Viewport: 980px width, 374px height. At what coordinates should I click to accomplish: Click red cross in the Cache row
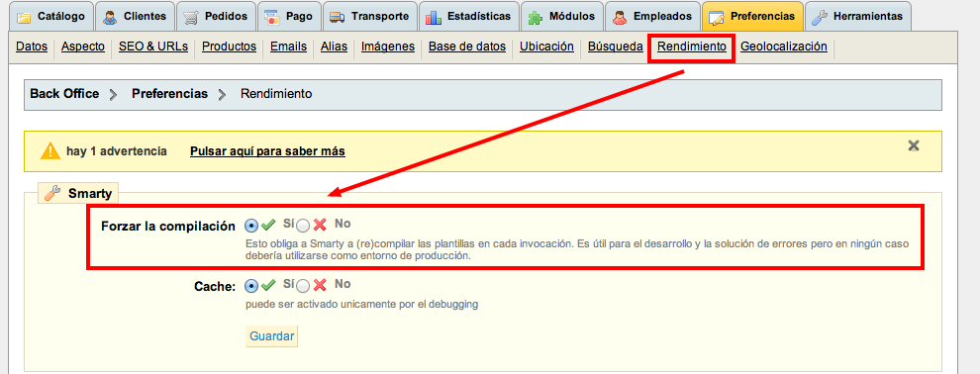320,285
